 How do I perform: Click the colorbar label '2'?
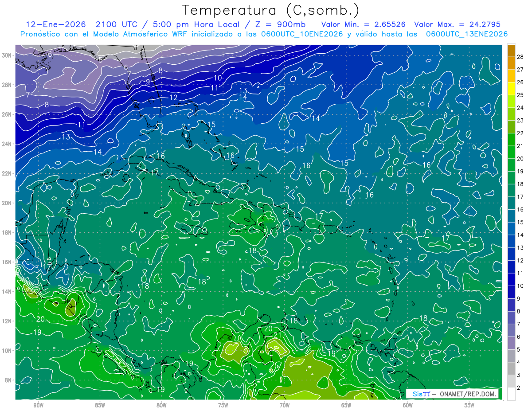click(x=519, y=388)
